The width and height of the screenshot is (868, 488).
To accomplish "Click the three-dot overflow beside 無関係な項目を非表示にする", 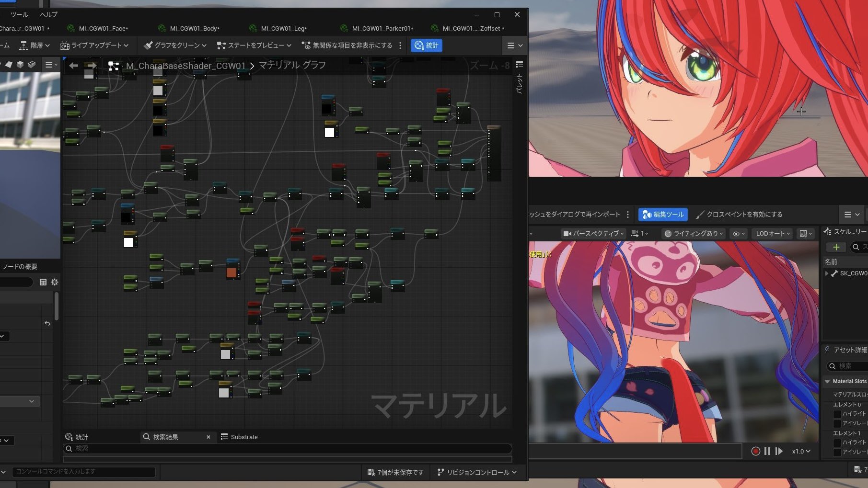I will click(400, 45).
